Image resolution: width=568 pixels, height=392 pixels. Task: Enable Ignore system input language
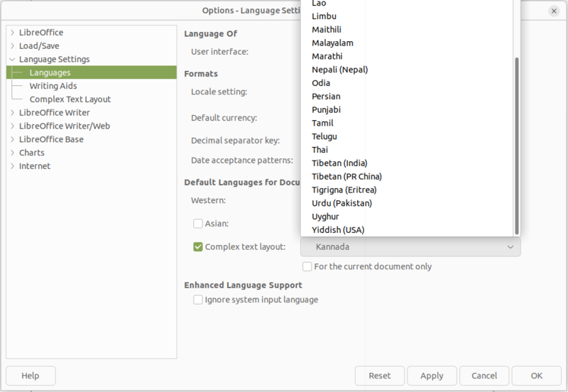(198, 300)
